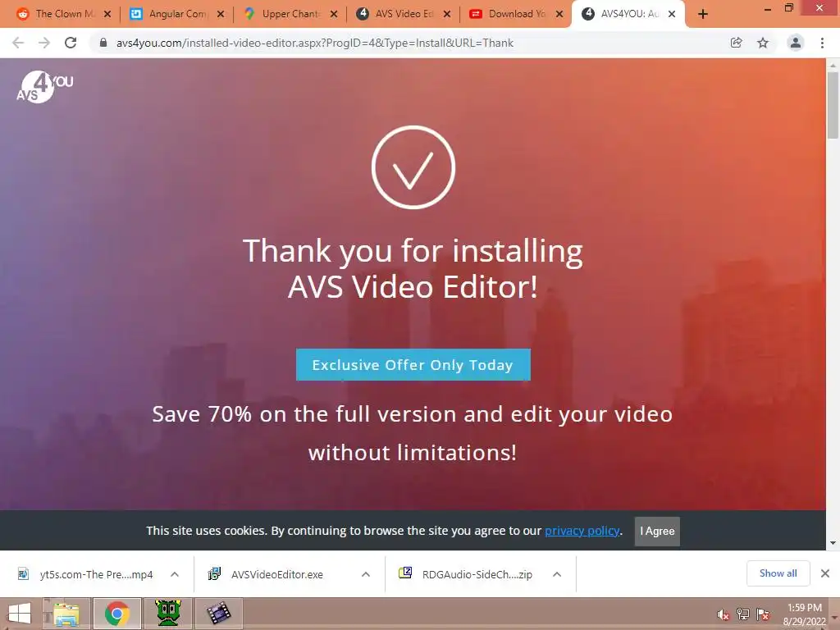Bookmark this page with star
The height and width of the screenshot is (630, 840).
(x=763, y=43)
